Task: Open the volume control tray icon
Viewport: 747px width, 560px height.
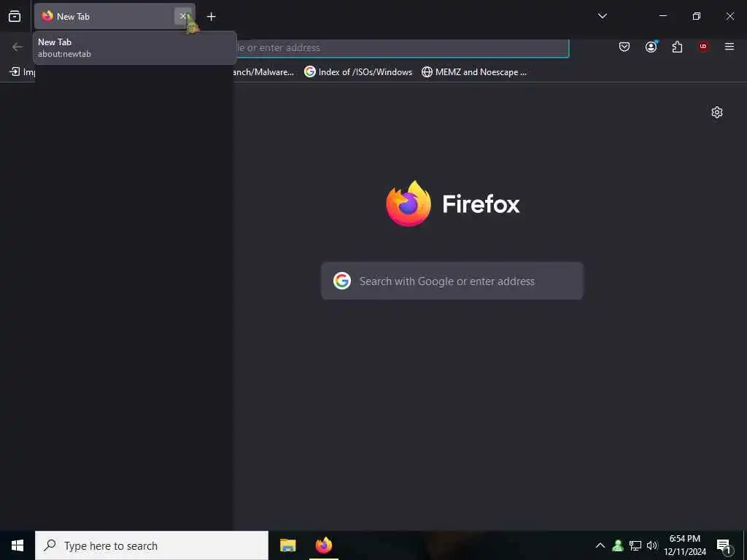Action: click(651, 545)
